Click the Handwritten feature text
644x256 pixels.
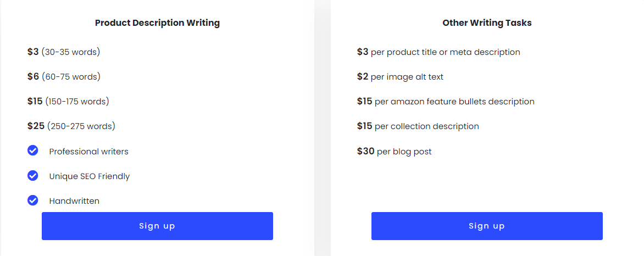pos(74,201)
